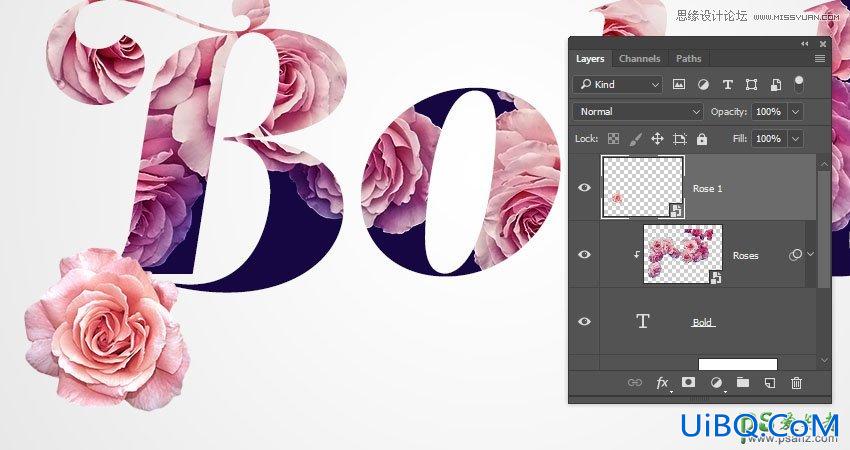
Task: Click the smart filter icon on Roses
Action: [795, 255]
